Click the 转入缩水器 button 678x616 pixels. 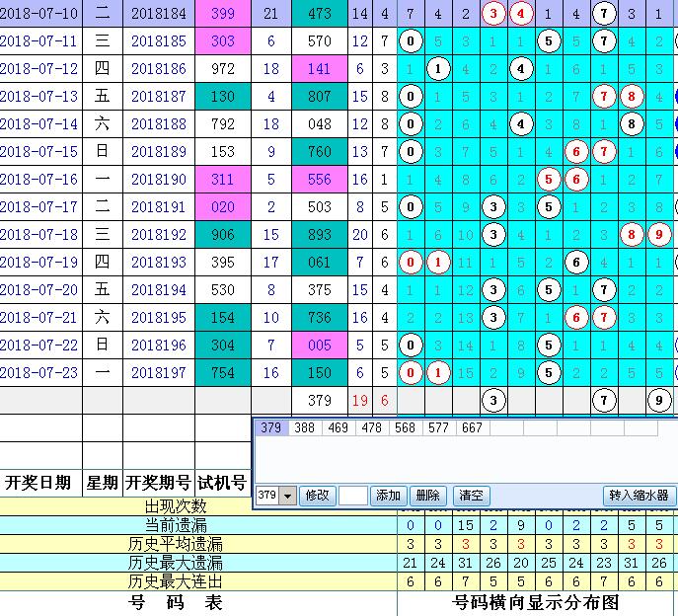[639, 496]
